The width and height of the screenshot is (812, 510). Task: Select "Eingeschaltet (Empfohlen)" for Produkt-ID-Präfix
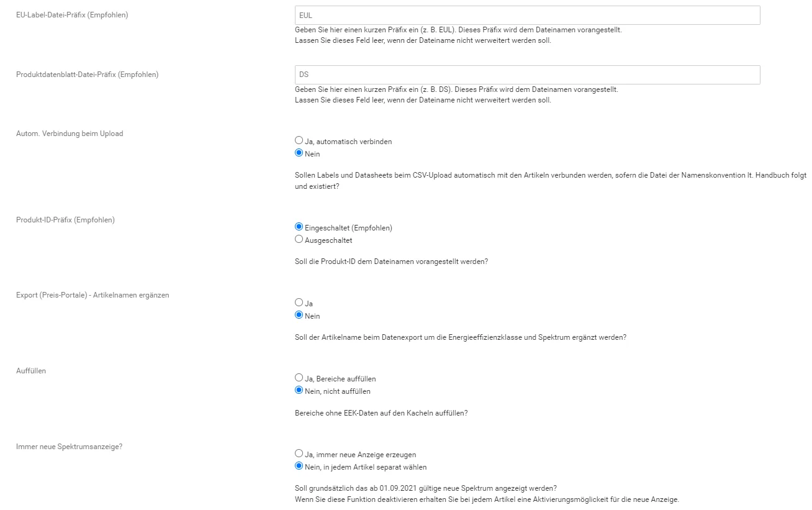(299, 227)
